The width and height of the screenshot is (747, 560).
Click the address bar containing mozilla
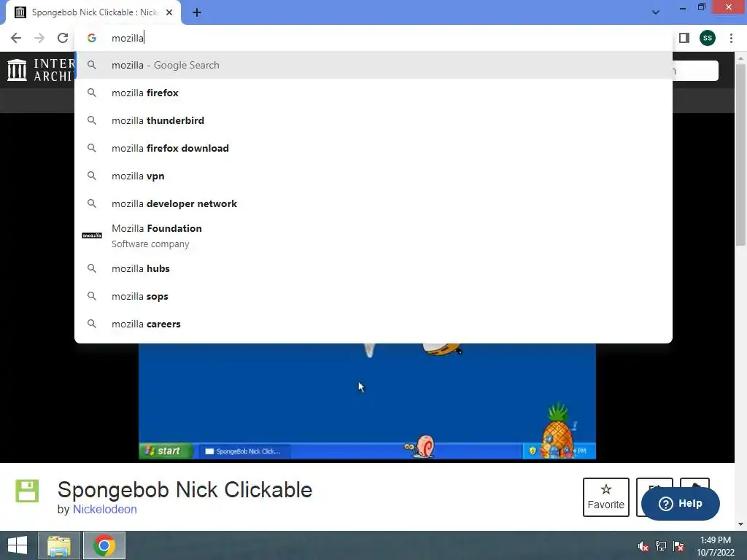coord(373,38)
